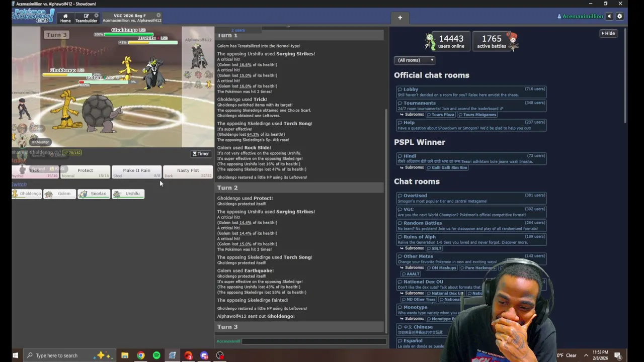Select Gholdengo in the switch row
644x362 pixels.
[x=27, y=194]
